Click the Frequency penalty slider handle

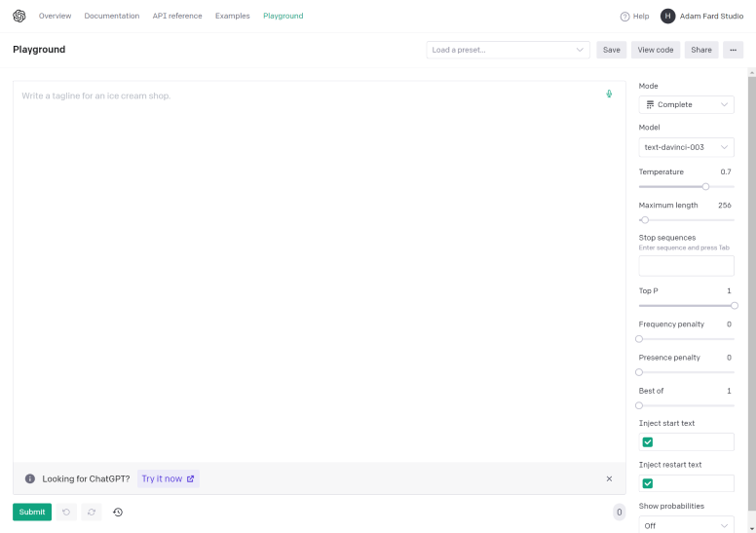pos(639,339)
